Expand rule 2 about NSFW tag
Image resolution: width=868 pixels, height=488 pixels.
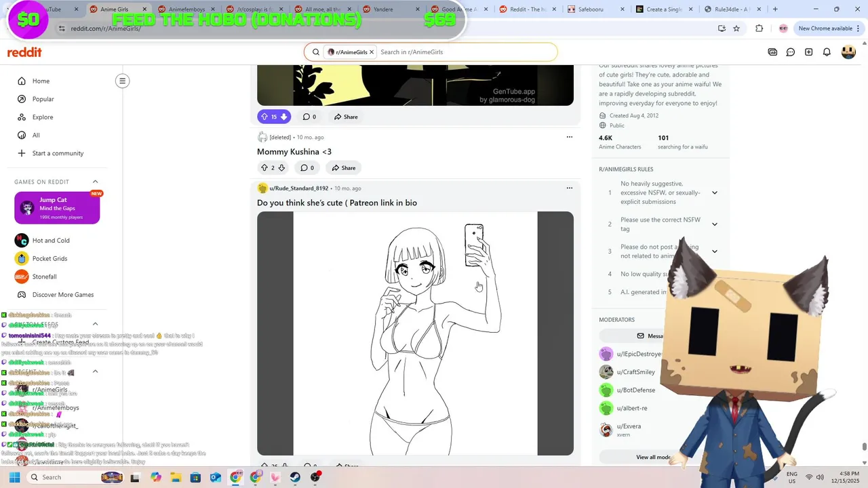pyautogui.click(x=714, y=224)
